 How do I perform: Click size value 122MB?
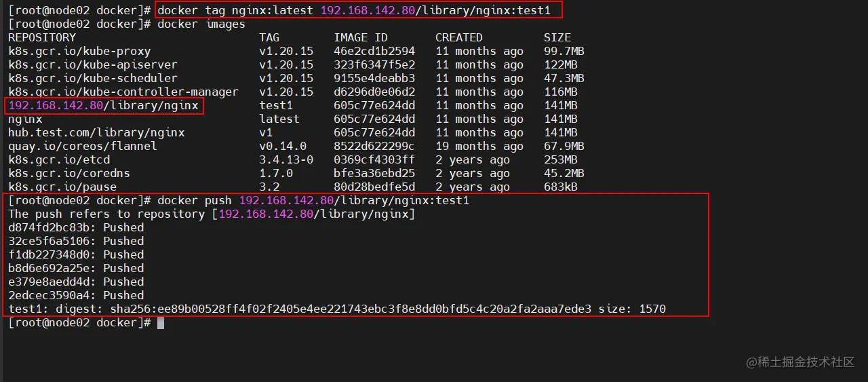pos(561,64)
